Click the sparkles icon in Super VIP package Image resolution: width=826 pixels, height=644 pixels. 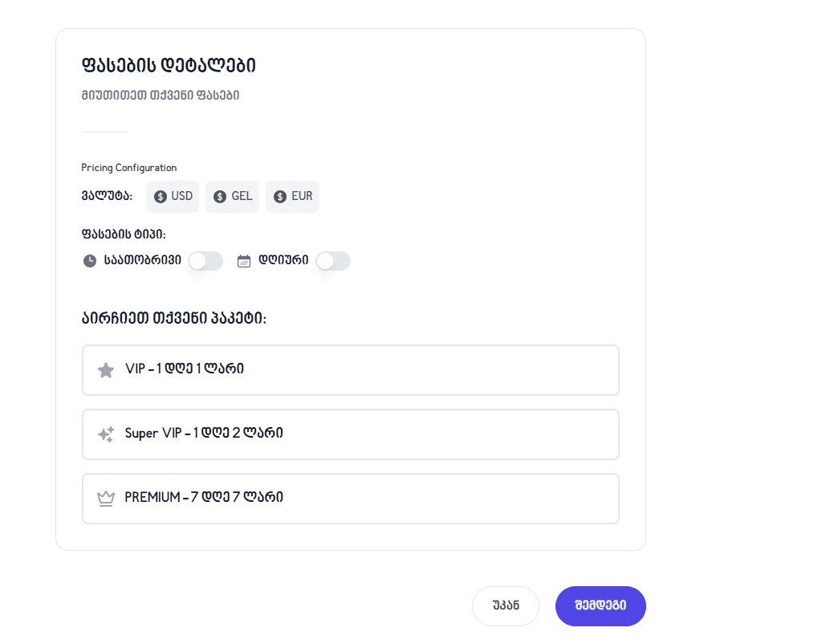(x=104, y=434)
